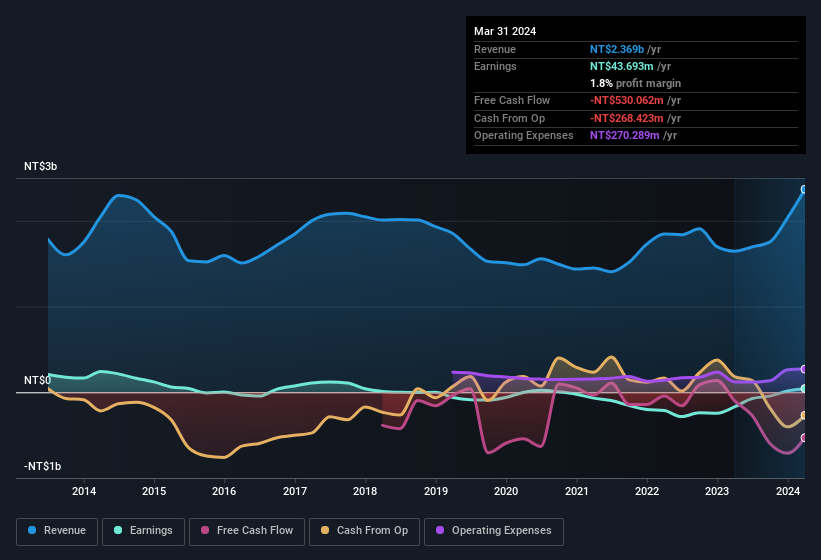Click the -NT$530.062m free cash flow value
The height and width of the screenshot is (560, 821).
[x=627, y=100]
